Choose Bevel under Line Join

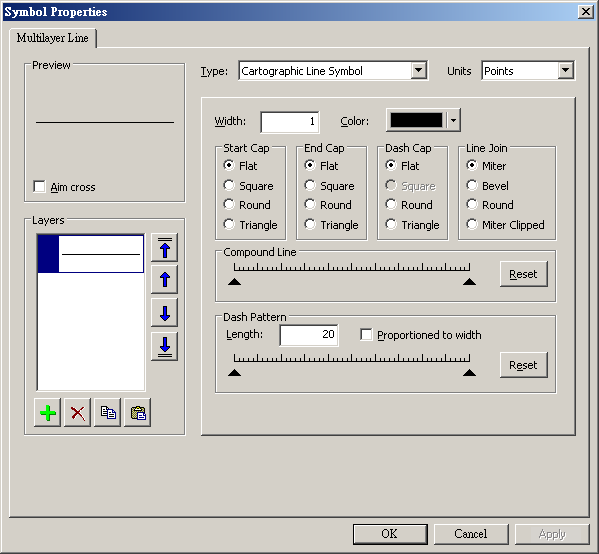pos(472,185)
